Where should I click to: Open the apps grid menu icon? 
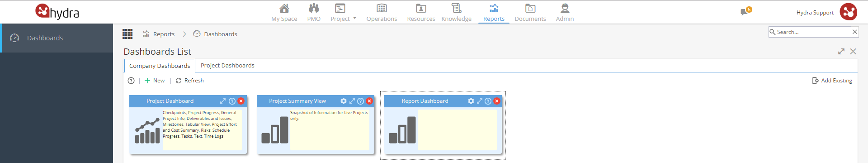127,34
